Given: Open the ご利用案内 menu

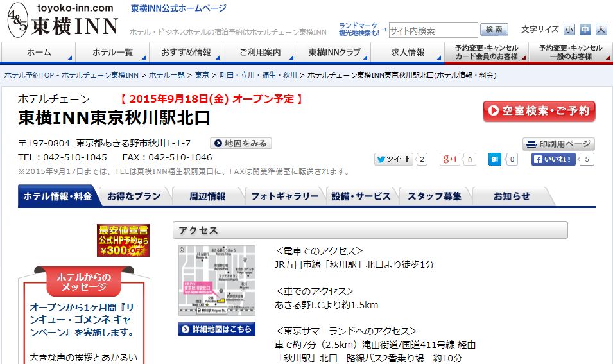Looking at the screenshot, I should tap(260, 53).
